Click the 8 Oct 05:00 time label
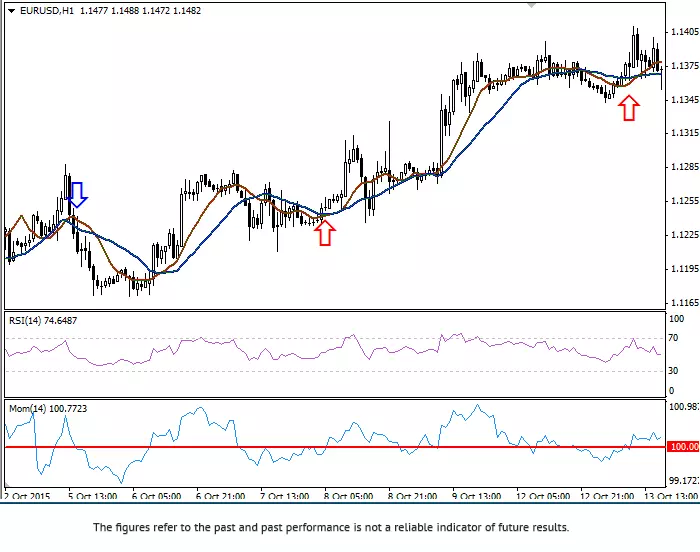Screen dimensions: 700x552 click(x=348, y=496)
